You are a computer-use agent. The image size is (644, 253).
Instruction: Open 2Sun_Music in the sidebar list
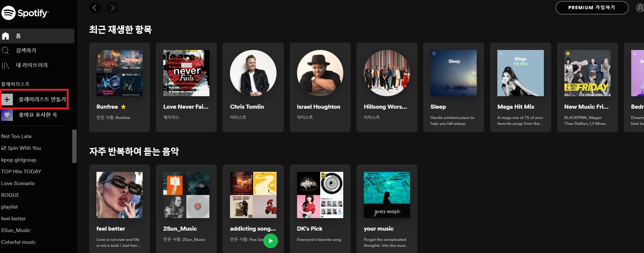click(x=16, y=230)
